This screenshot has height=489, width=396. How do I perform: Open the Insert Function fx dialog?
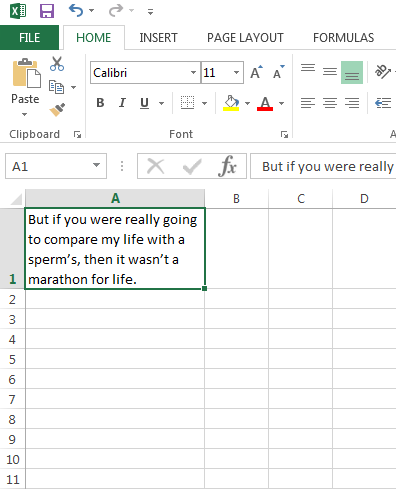click(x=228, y=166)
